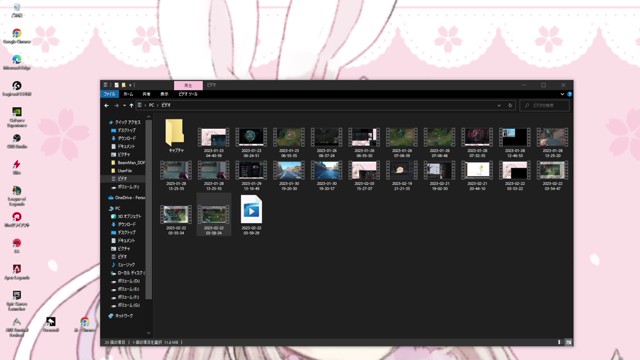Image resolution: width=640 pixels, height=360 pixels.
Task: Click navigation pane scrollbar
Action: coord(149,209)
